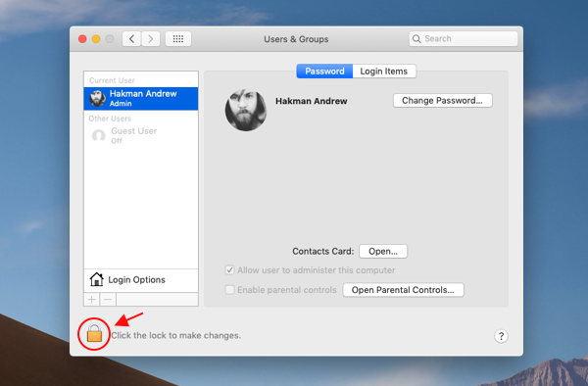
Task: Click Open Parental Controls button
Action: (403, 290)
